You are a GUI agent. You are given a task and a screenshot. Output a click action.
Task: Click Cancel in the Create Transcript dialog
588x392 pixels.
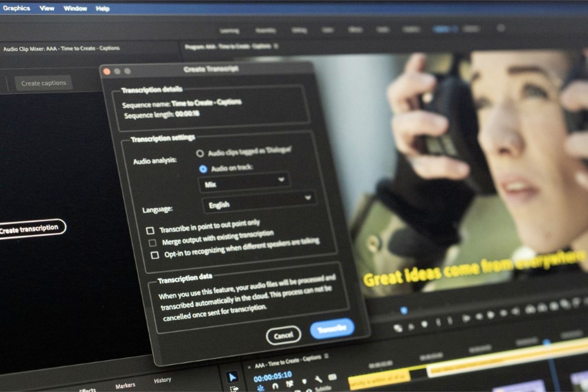coord(284,335)
